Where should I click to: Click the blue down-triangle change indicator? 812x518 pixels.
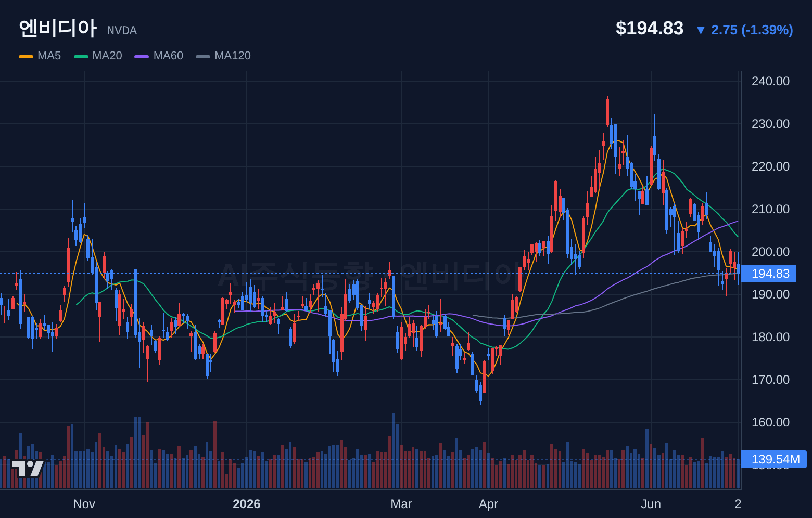(701, 31)
